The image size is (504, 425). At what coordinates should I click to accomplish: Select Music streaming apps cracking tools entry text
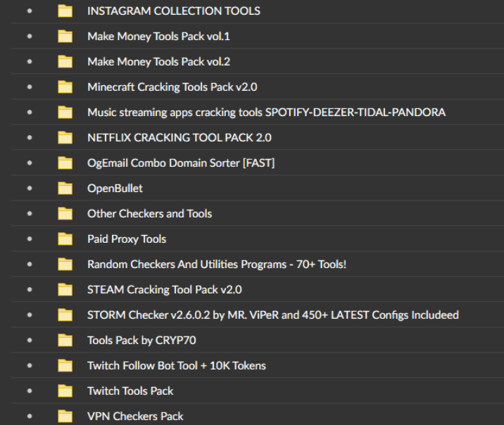coord(267,113)
